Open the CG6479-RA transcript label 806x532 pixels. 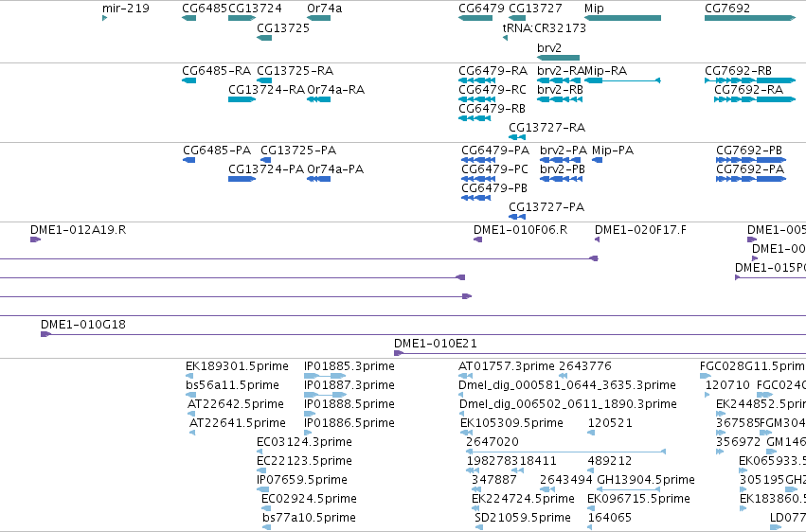coord(493,70)
